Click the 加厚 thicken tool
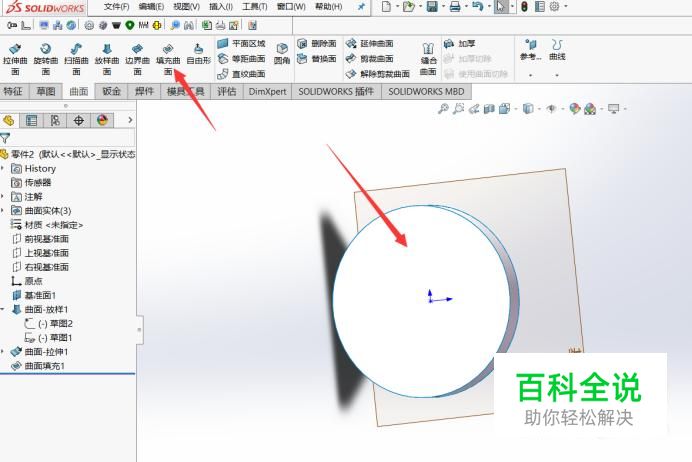 [459, 43]
